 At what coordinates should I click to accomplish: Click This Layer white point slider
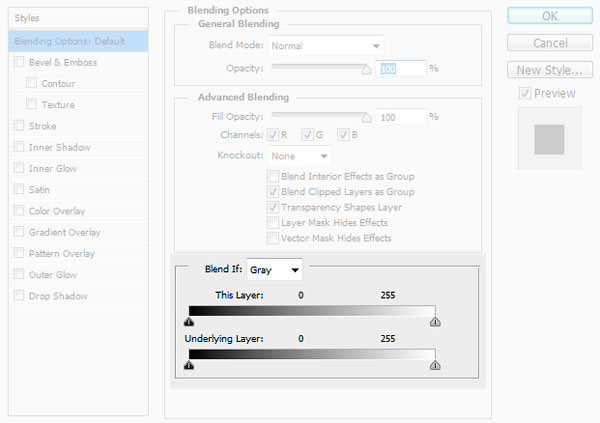(x=435, y=322)
